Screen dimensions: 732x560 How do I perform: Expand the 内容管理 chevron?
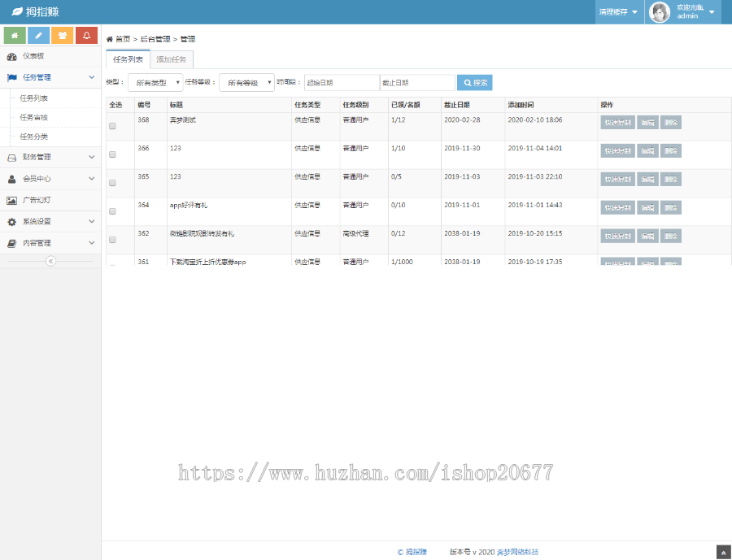click(91, 243)
